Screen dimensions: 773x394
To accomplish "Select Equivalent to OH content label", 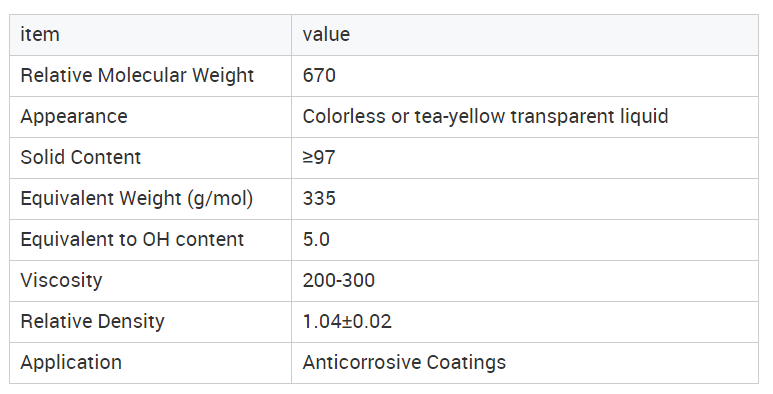I will (x=132, y=240).
